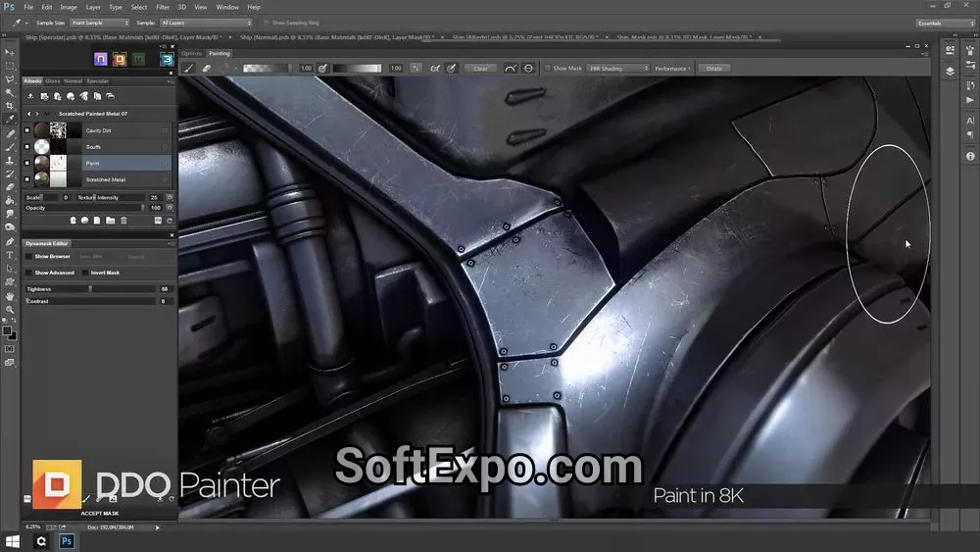Screen dimensions: 980x552
Task: Select the Type tool
Action: 10,255
